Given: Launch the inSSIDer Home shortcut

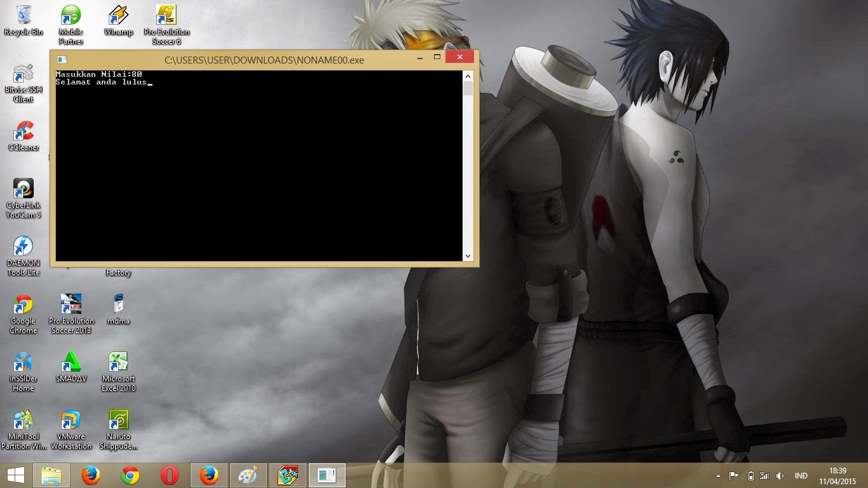Looking at the screenshot, I should (x=24, y=372).
